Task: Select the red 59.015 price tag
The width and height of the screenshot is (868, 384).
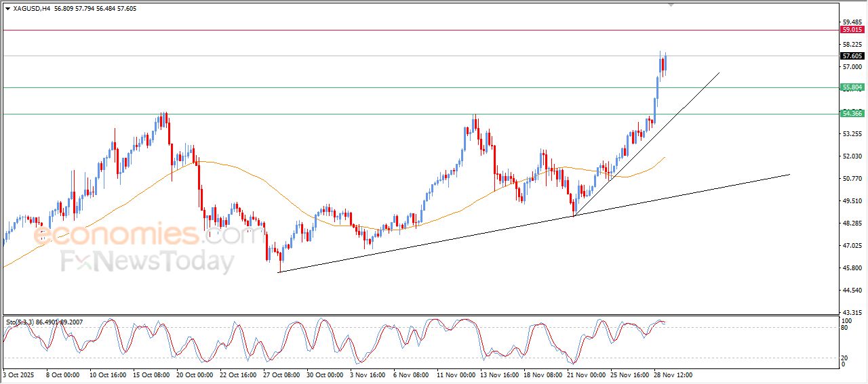Action: coord(852,30)
